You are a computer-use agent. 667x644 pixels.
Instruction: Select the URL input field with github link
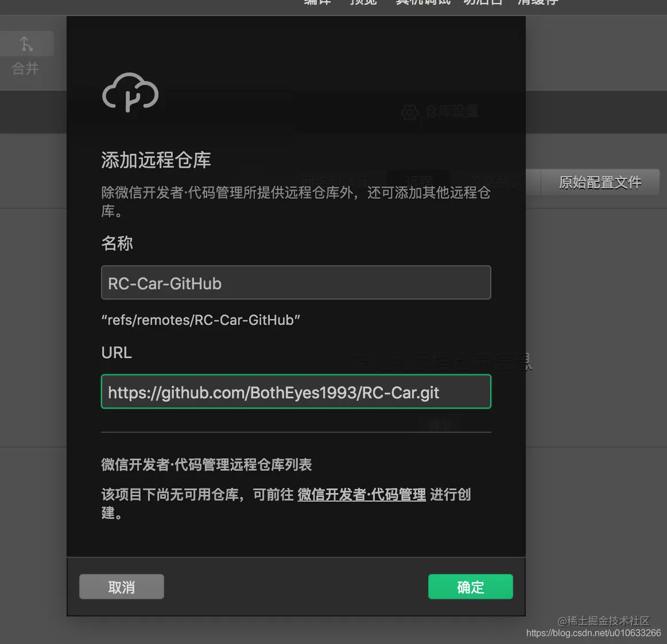[x=296, y=391]
